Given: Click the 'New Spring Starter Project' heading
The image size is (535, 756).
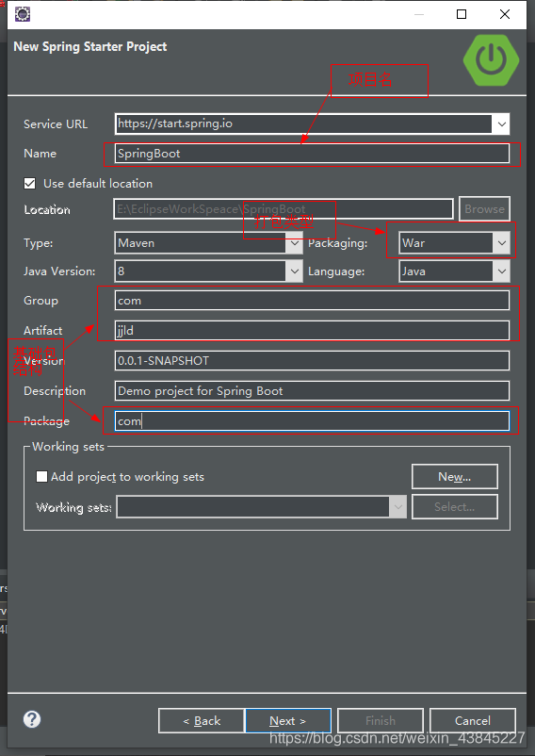Looking at the screenshot, I should click(90, 47).
